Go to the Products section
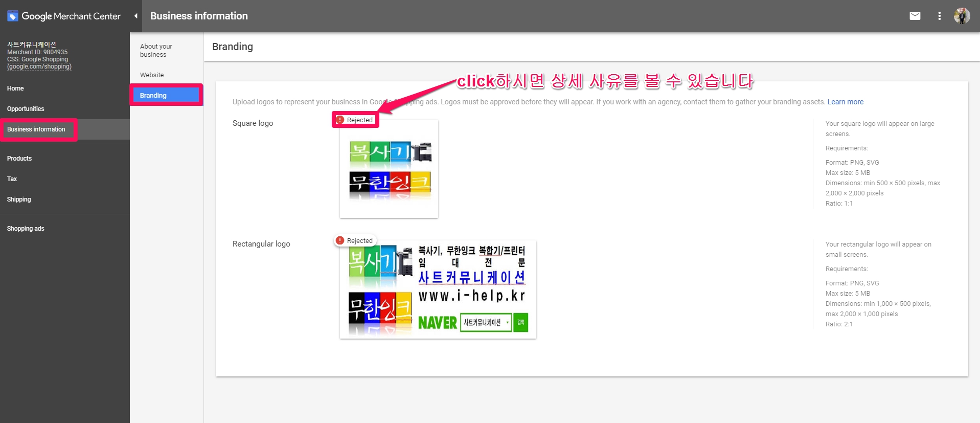The height and width of the screenshot is (423, 980). 19,159
